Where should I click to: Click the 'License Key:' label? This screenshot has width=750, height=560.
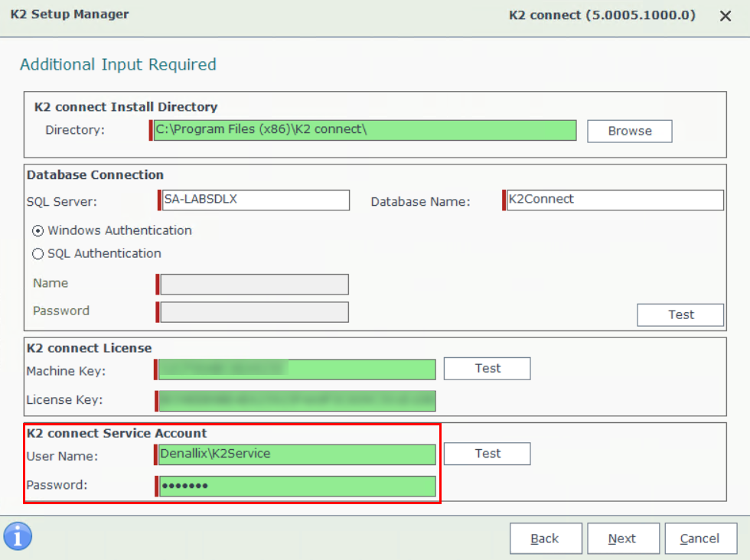64,400
